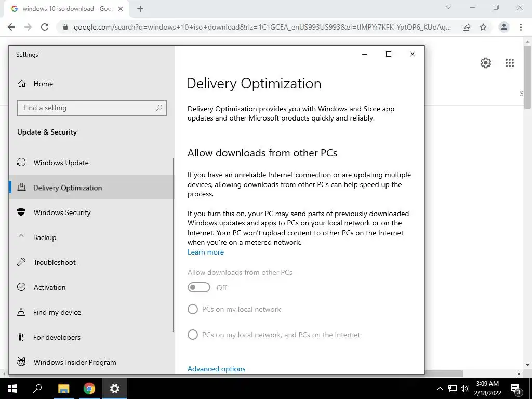This screenshot has height=399, width=532.
Task: Select the Backup arrow icon
Action: tap(21, 237)
